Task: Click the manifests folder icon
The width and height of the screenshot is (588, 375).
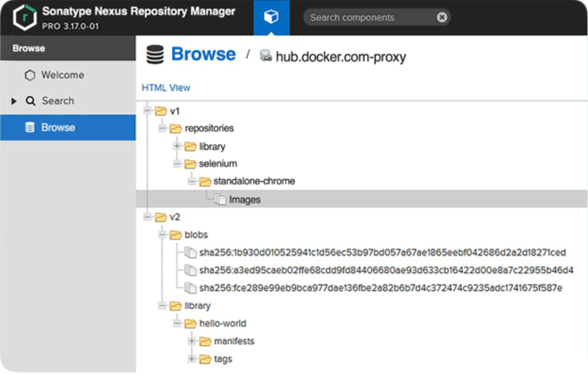Action: point(205,341)
